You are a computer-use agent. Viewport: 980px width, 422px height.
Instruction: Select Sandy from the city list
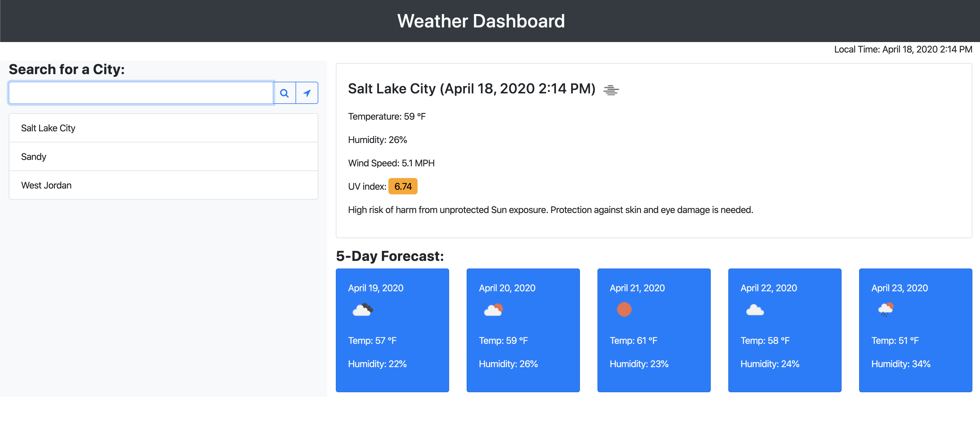coord(163,156)
